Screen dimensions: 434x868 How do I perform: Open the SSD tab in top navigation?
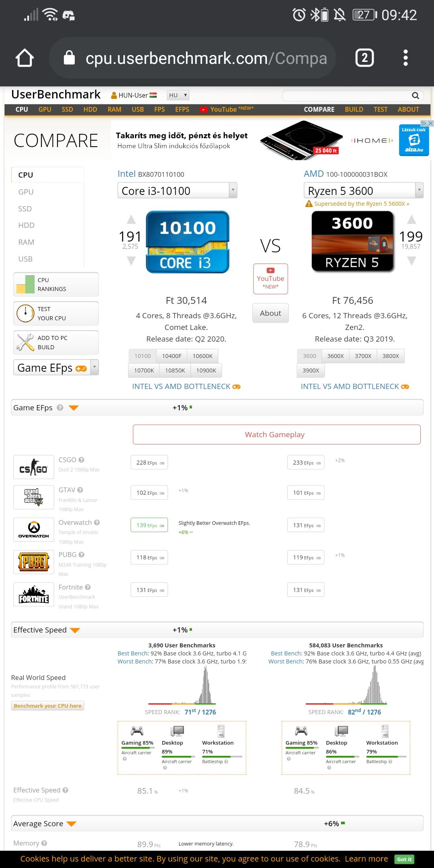(x=67, y=109)
